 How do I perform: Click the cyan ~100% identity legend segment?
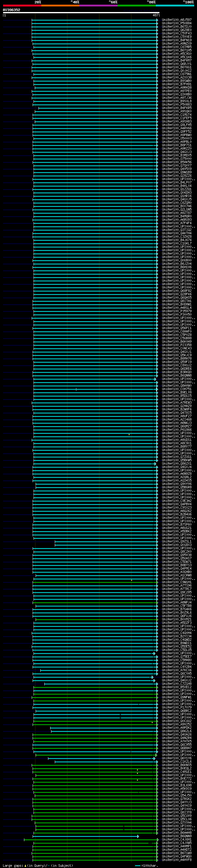[x=175, y=6]
